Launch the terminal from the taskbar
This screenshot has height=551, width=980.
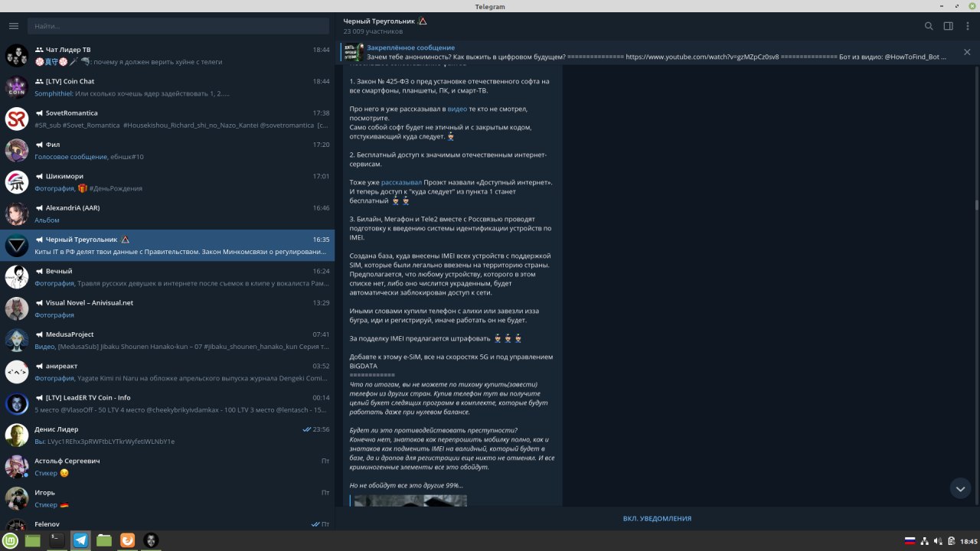coord(57,540)
